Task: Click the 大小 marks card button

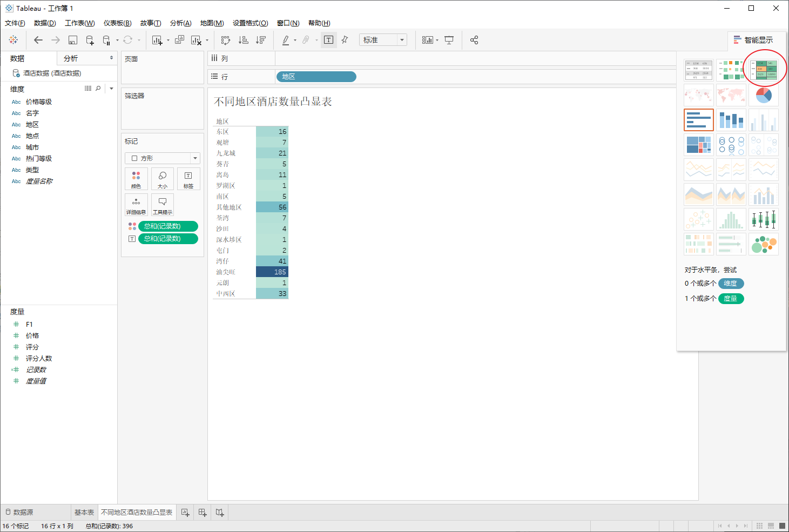Action: [x=163, y=179]
